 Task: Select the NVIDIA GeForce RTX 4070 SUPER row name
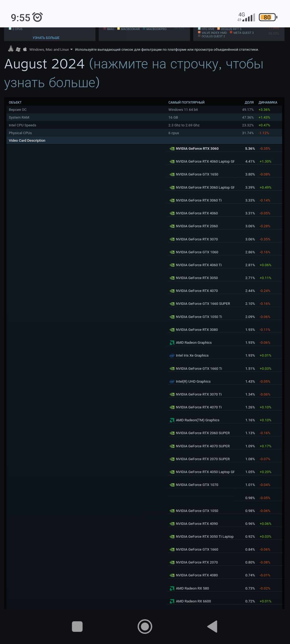point(203,446)
